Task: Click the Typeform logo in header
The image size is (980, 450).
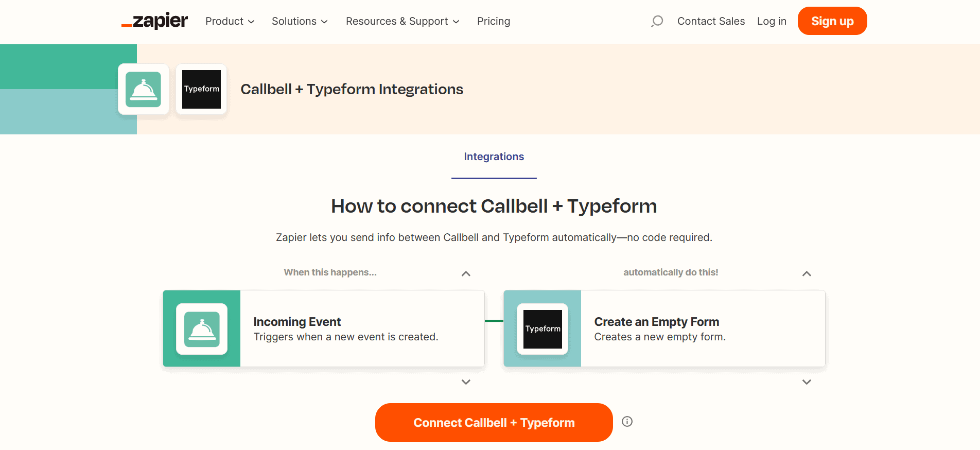Action: pyautogui.click(x=201, y=89)
